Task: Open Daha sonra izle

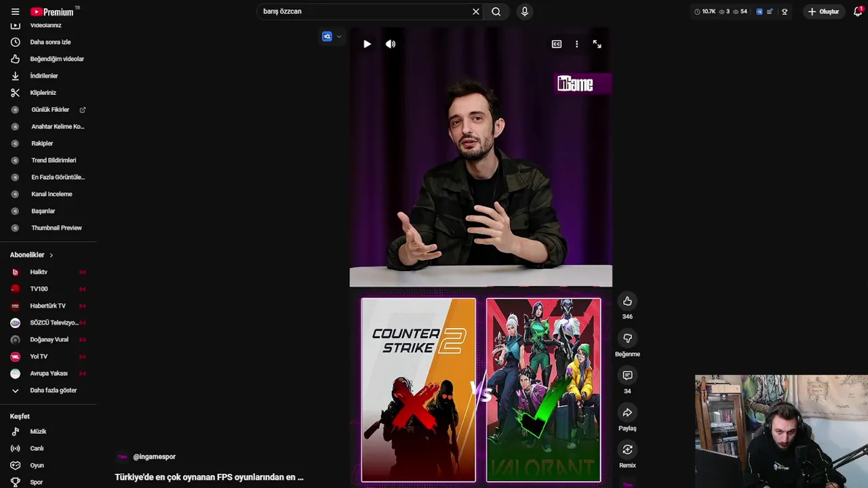Action: pos(49,42)
